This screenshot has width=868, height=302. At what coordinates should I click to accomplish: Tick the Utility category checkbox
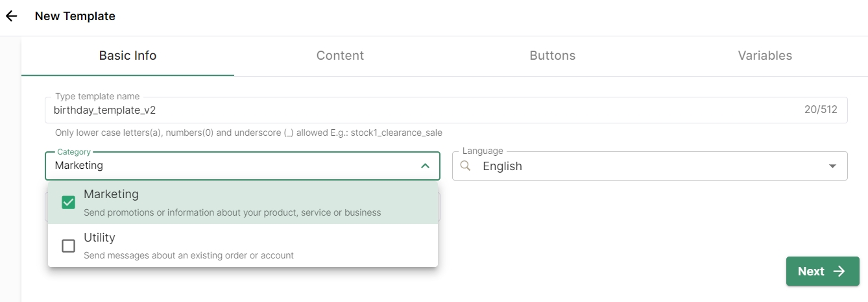tap(68, 246)
